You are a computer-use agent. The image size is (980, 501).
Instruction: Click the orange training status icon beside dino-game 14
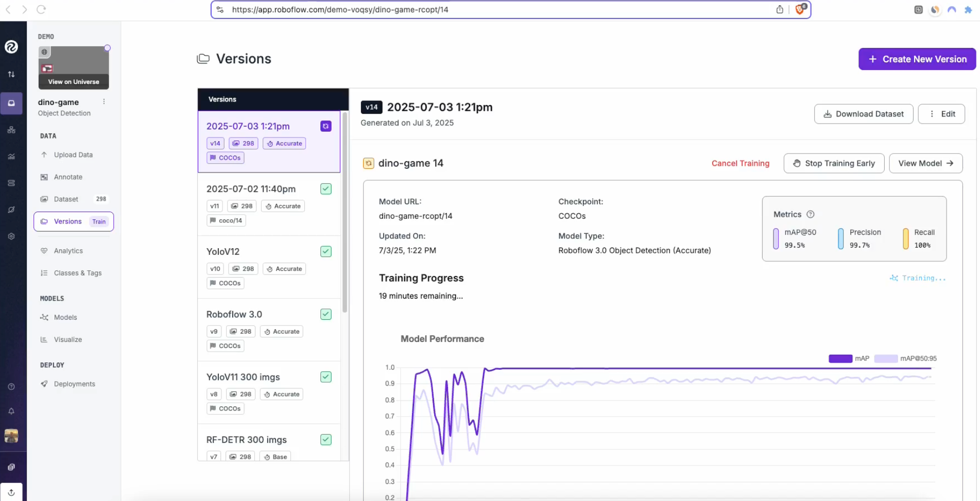pyautogui.click(x=369, y=163)
